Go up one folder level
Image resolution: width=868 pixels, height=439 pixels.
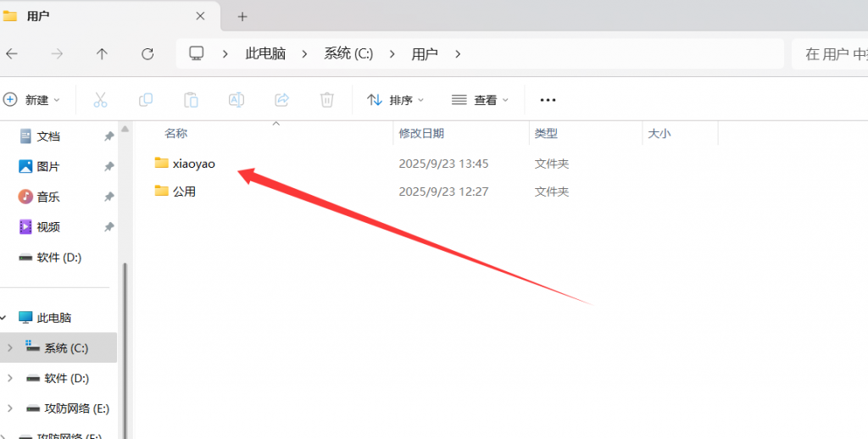click(x=102, y=53)
